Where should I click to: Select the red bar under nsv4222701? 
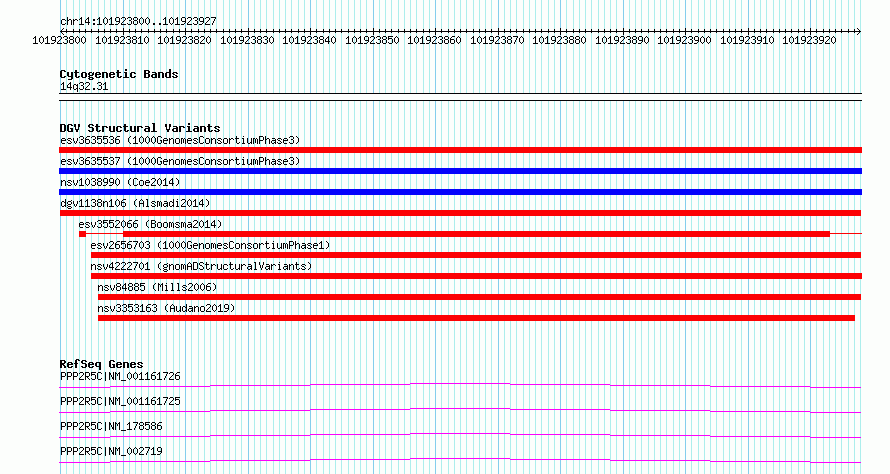[476, 276]
